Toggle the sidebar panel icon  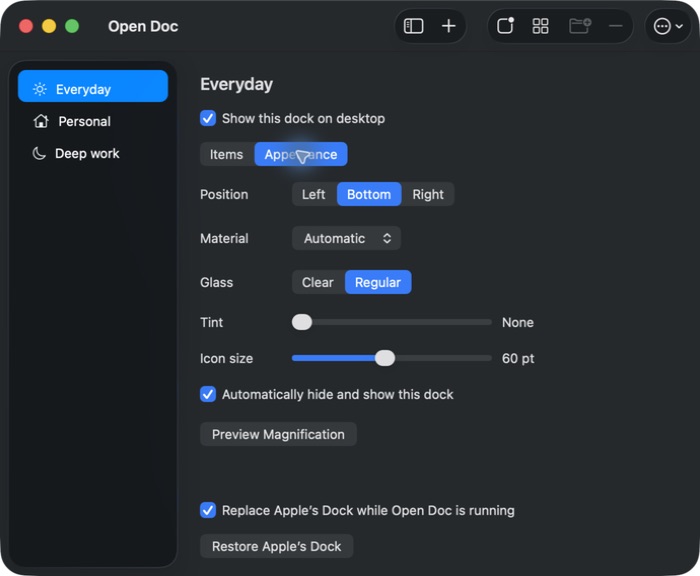coord(413,26)
